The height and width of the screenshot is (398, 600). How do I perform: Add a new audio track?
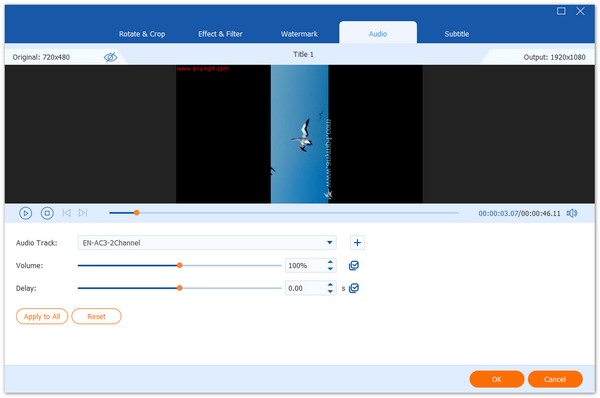(357, 243)
